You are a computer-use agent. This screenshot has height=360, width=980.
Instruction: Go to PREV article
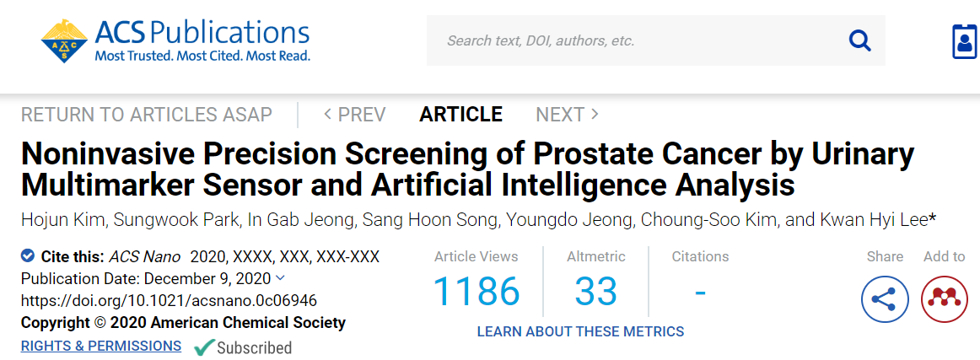354,115
